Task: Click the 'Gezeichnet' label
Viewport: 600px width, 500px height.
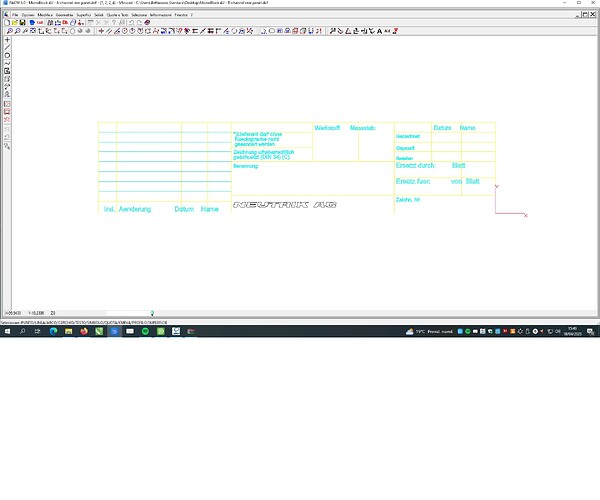Action: tap(408, 136)
